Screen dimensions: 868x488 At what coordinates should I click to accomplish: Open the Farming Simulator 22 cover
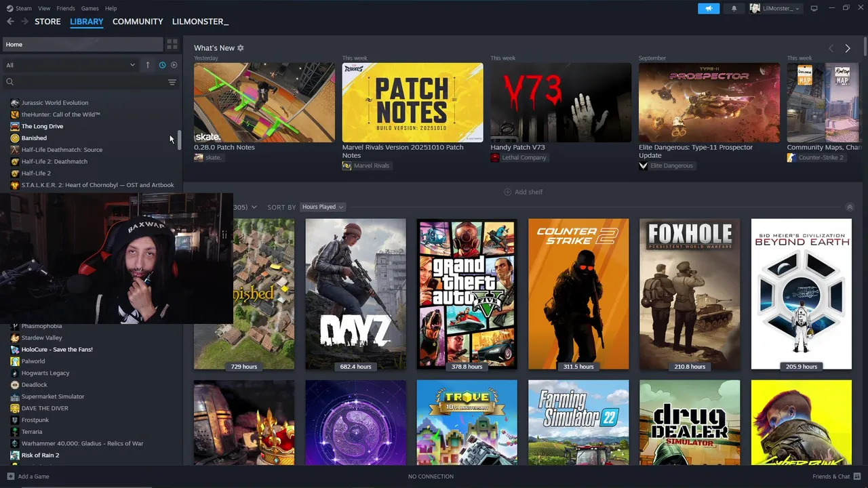578,422
